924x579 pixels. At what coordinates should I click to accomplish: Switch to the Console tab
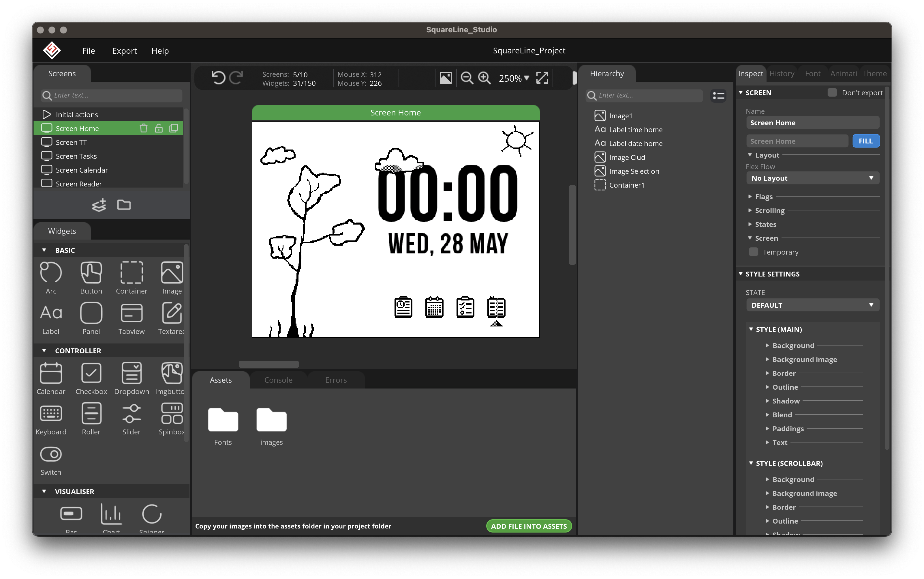278,380
